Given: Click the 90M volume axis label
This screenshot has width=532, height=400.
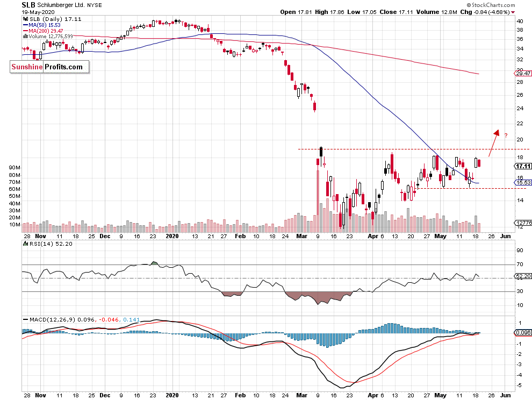Looking at the screenshot, I should [15, 168].
